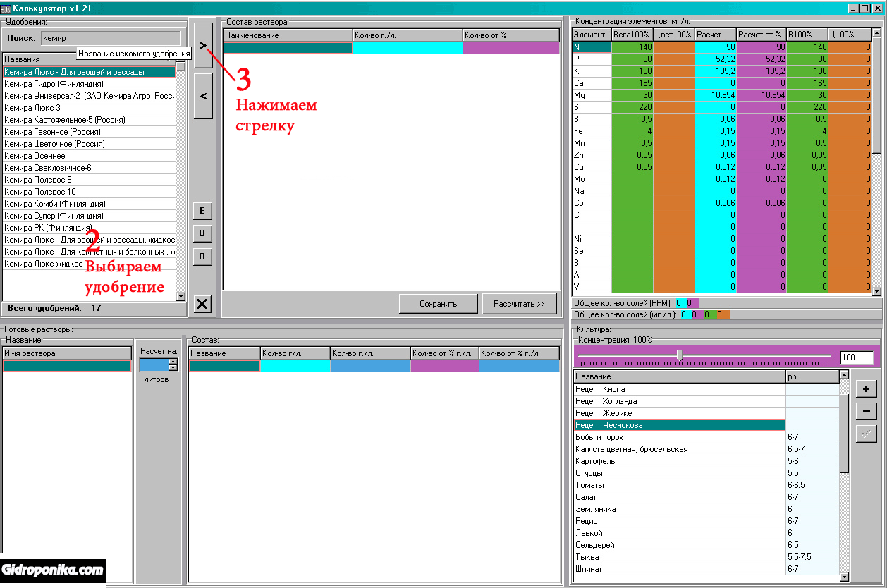Click the X delete button below fertilizers
The image size is (887, 588).
[202, 304]
